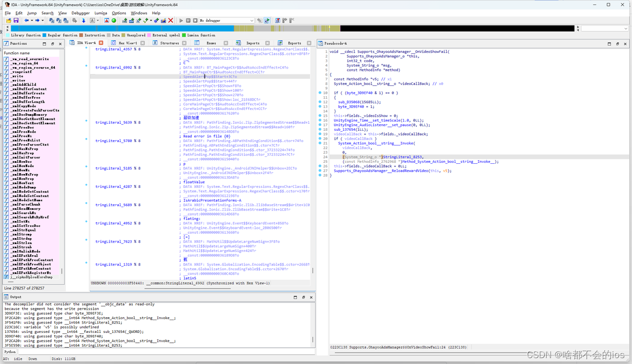This screenshot has height=364, width=632.
Task: Click the red X cancel icon
Action: (x=170, y=20)
